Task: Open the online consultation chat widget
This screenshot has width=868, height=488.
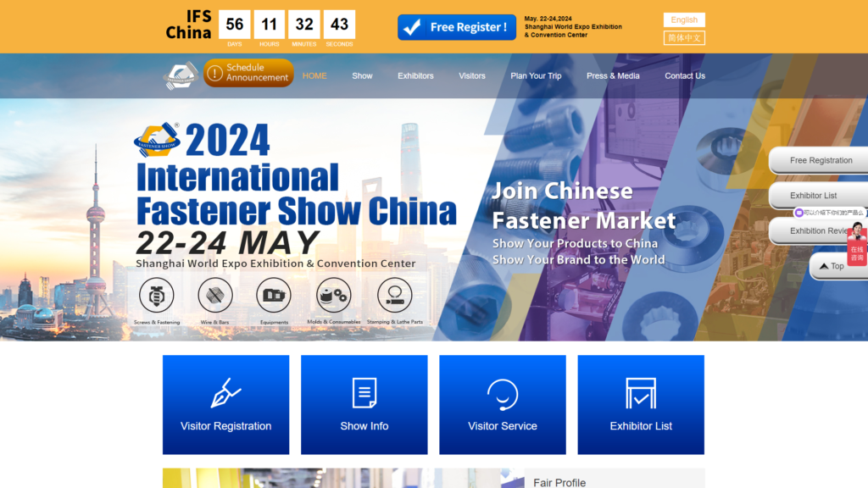Action: point(857,243)
